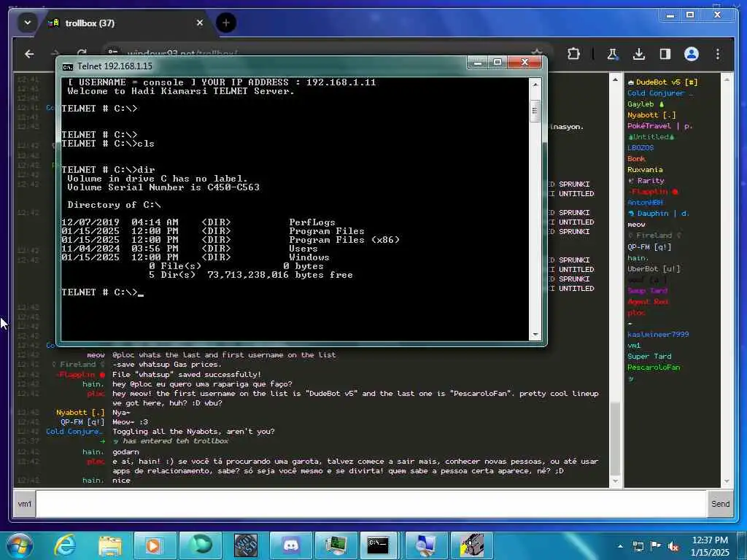Open the tab search chevron dropdown
Image resolution: width=747 pixels, height=560 pixels.
[27, 23]
